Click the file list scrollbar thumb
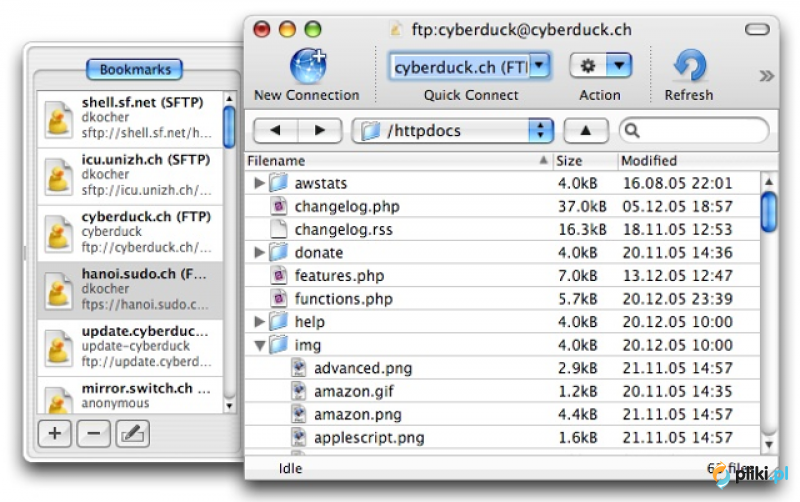 pyautogui.click(x=769, y=212)
